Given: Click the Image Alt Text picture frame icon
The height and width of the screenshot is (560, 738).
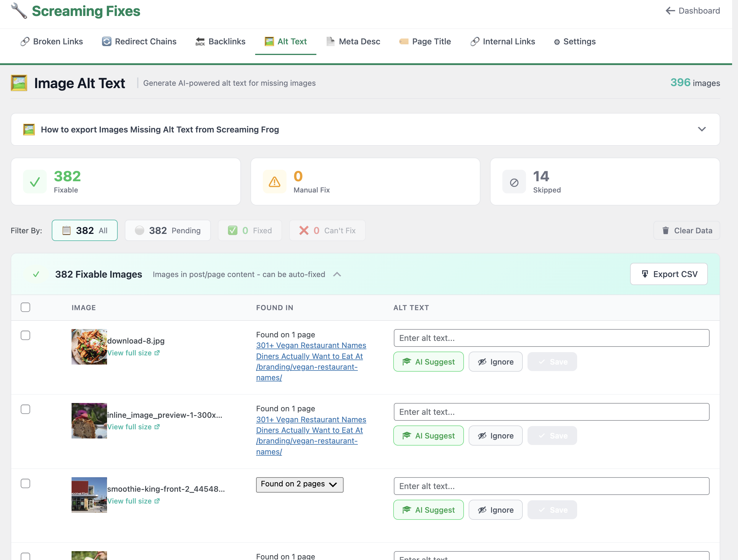Looking at the screenshot, I should [x=19, y=82].
